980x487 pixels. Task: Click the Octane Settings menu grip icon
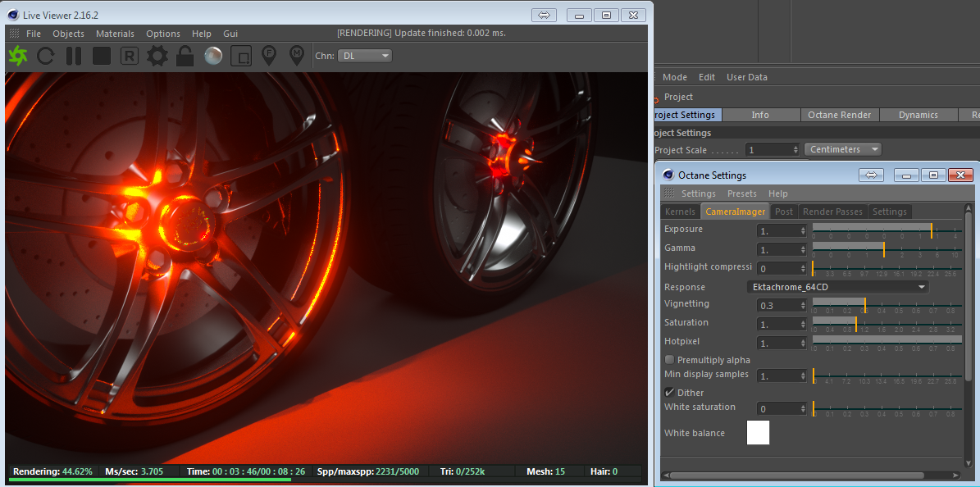click(x=668, y=193)
